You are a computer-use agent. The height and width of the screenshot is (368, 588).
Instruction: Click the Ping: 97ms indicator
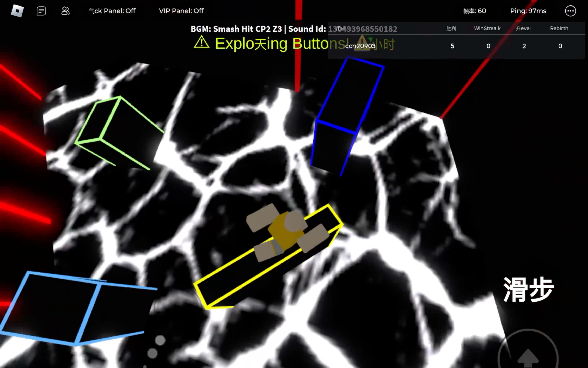point(528,11)
